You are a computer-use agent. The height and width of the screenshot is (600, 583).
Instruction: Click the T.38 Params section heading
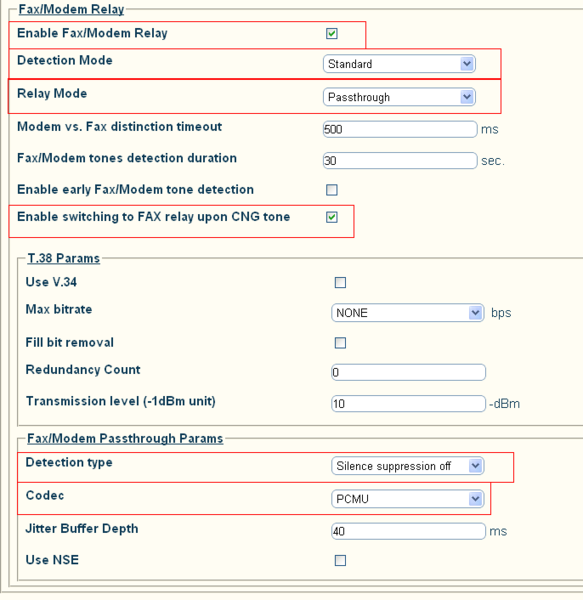tap(64, 258)
